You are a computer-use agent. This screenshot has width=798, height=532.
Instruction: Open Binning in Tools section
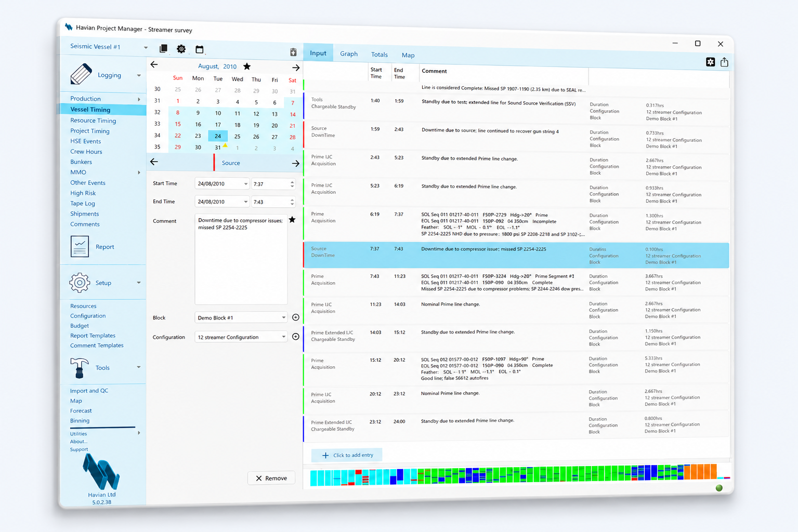coord(80,420)
